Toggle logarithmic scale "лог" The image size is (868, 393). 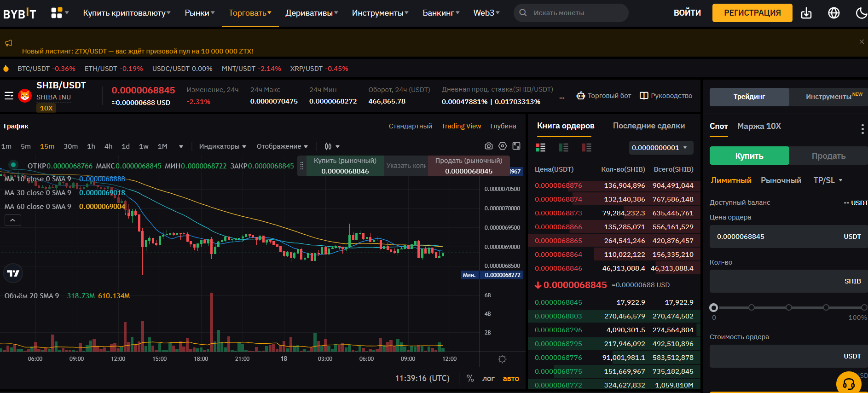point(488,378)
